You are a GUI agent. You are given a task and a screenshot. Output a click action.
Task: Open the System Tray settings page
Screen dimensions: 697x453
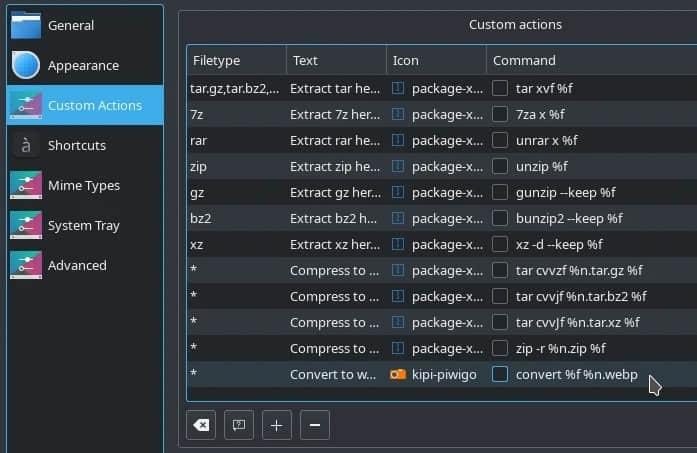click(84, 225)
